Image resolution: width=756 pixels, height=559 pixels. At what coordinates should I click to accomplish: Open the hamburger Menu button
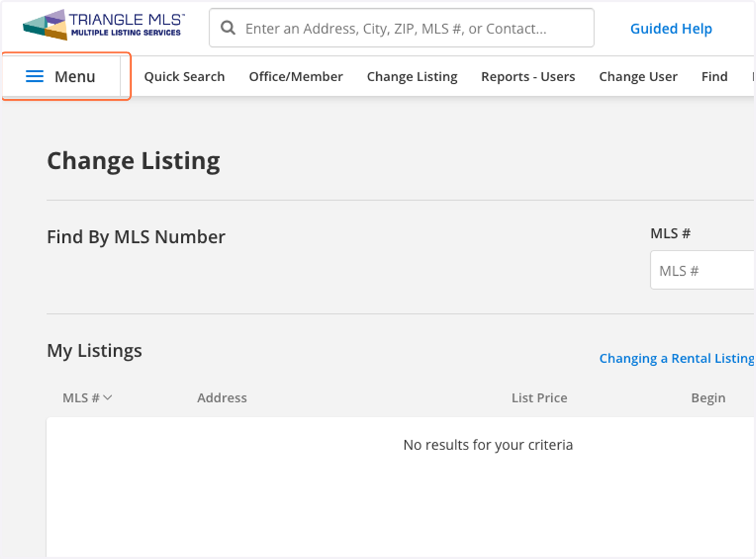click(x=61, y=76)
